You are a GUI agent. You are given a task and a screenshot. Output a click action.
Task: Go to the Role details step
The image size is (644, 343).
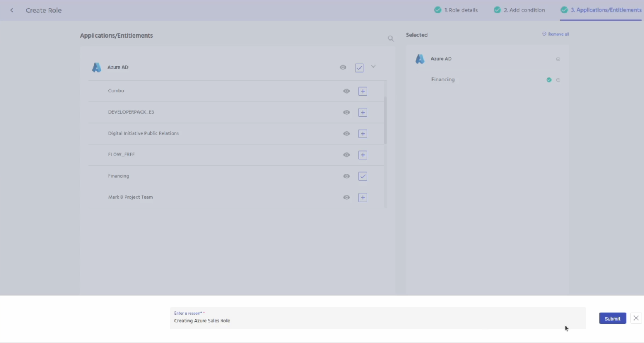456,10
